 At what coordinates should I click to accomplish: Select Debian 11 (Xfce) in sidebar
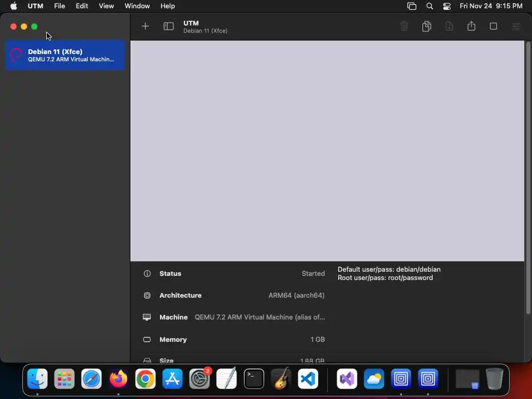(65, 55)
